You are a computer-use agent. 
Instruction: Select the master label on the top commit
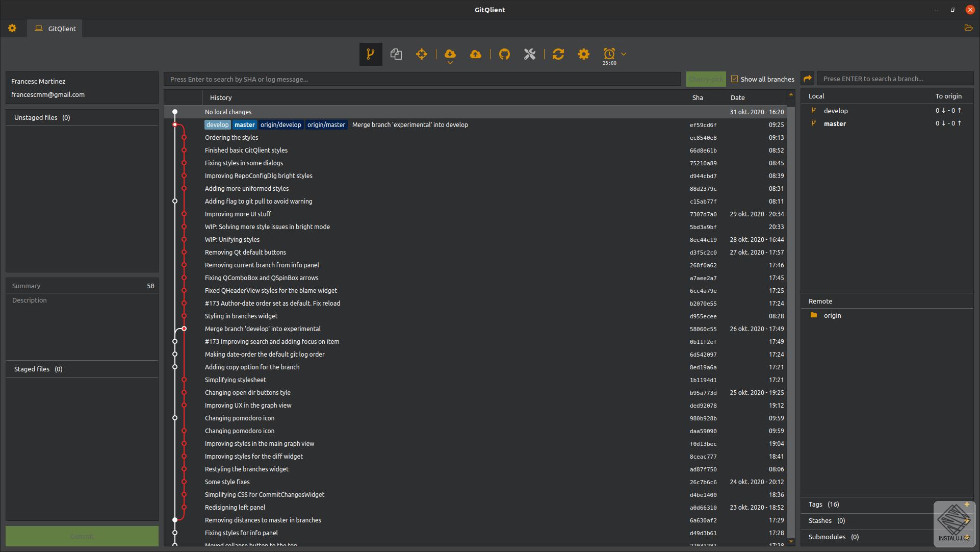[245, 124]
